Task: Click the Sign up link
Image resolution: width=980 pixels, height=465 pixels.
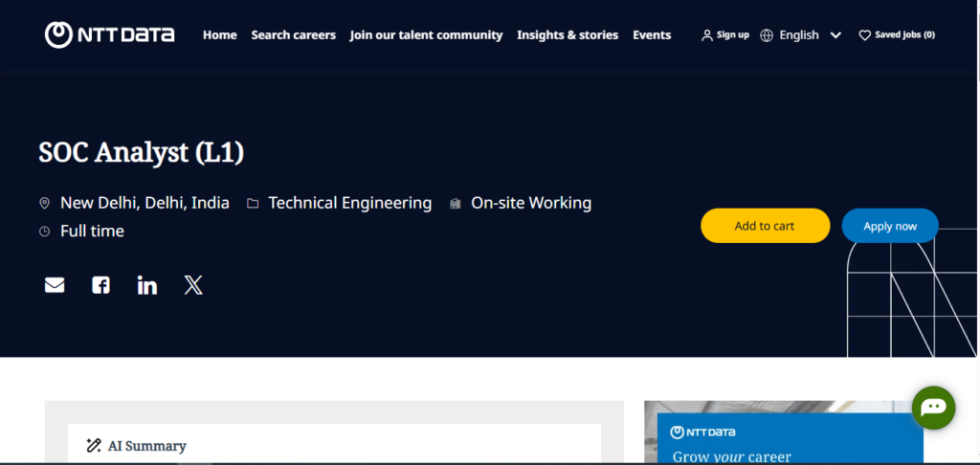Action: [x=732, y=35]
